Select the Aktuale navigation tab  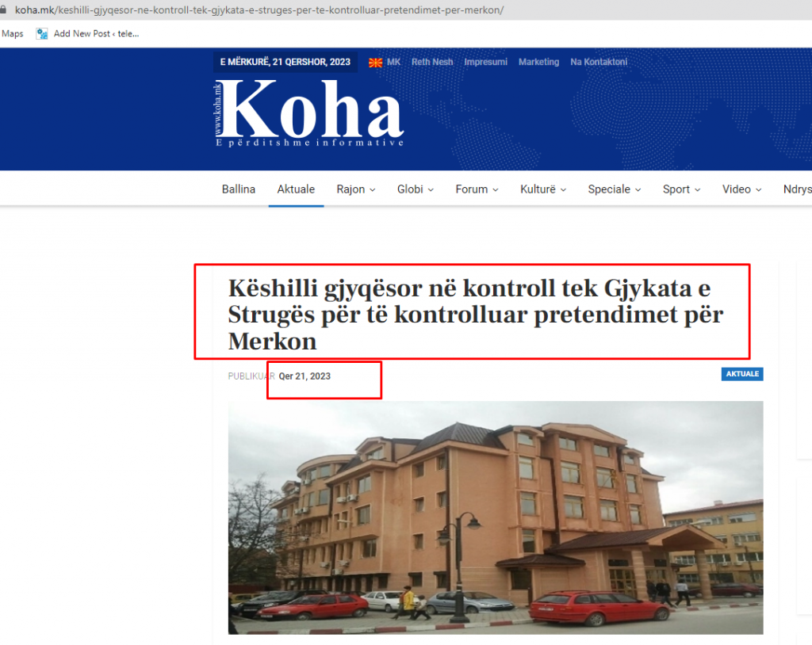pos(296,189)
